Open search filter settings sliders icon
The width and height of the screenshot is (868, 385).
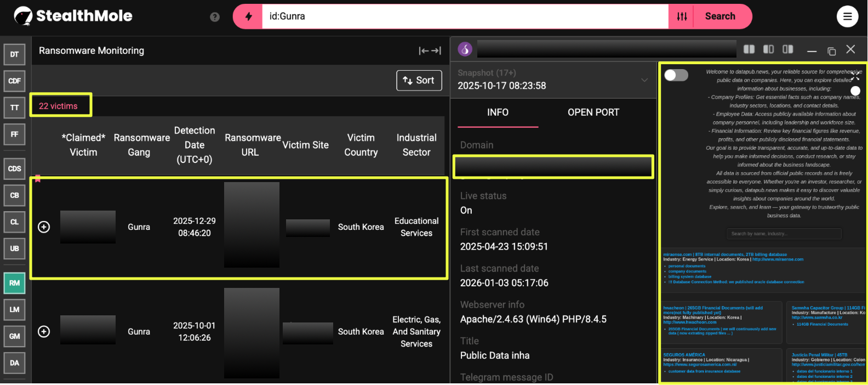pos(682,16)
